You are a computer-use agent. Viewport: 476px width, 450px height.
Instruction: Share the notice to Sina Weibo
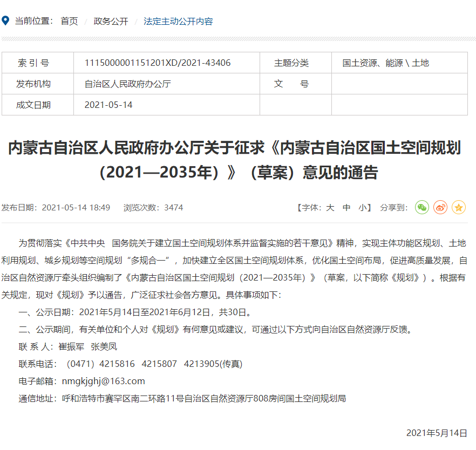(x=440, y=207)
